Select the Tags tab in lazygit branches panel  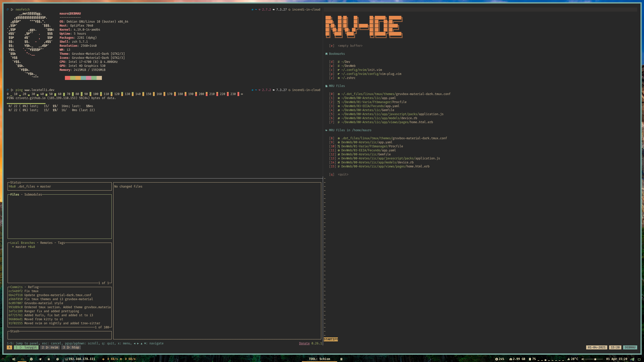tap(61, 243)
